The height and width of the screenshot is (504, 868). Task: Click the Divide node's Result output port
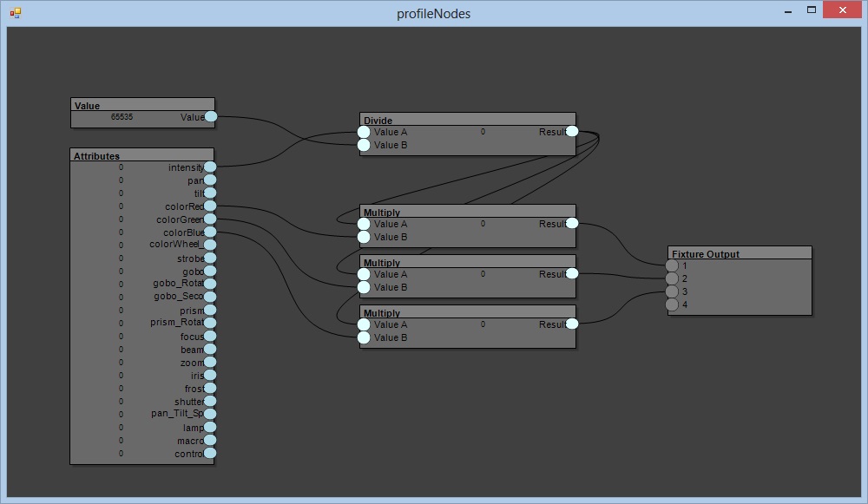(x=572, y=132)
